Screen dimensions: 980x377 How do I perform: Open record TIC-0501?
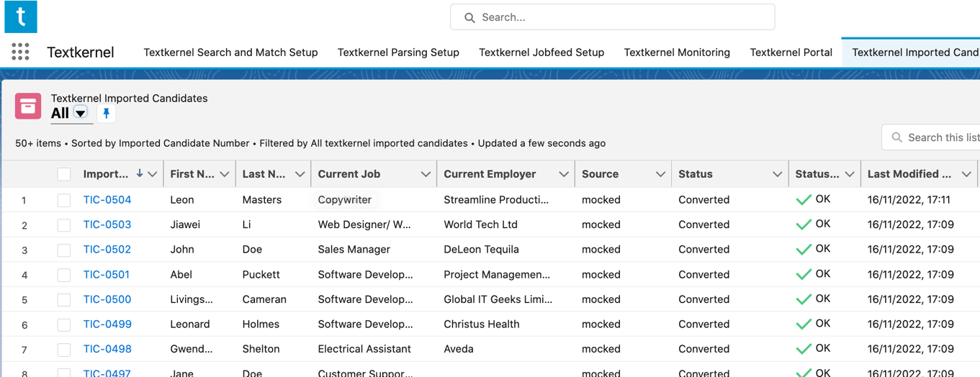(x=107, y=274)
